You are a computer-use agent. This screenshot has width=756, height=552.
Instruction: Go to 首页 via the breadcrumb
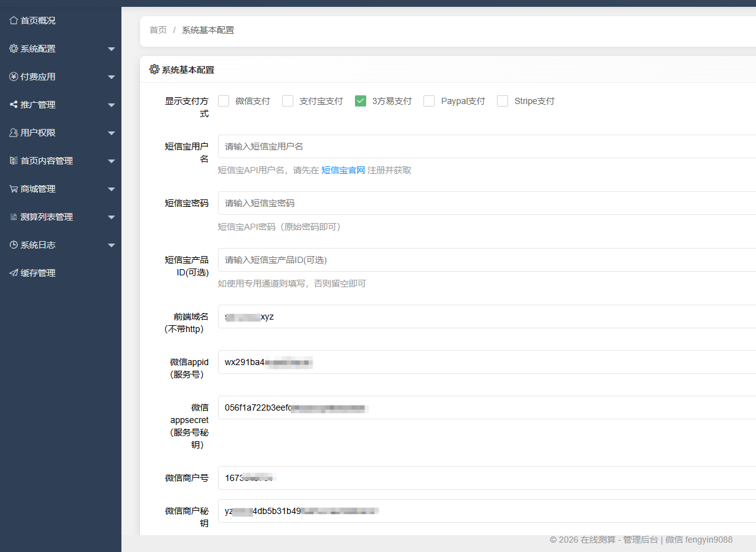click(158, 30)
